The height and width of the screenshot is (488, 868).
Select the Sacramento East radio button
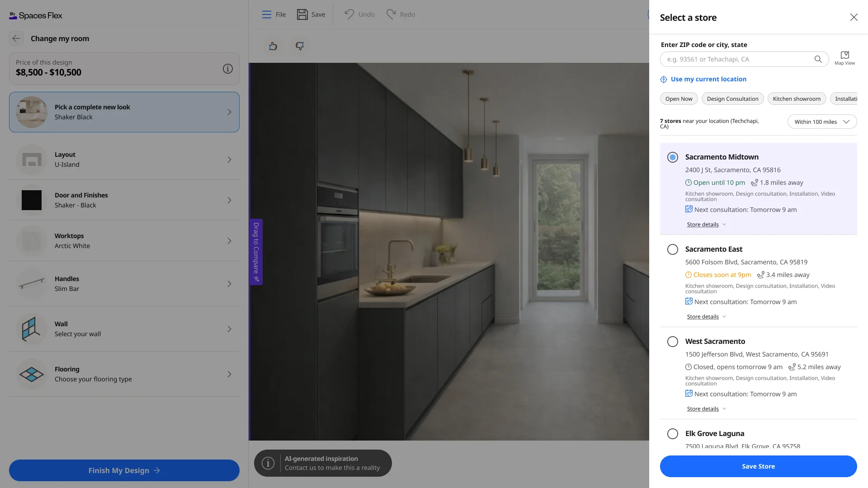tap(673, 249)
